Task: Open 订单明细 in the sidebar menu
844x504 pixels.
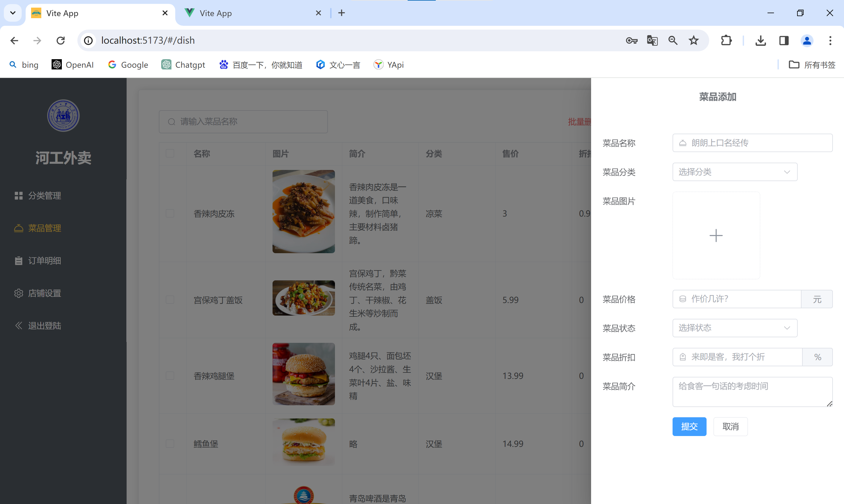Action: point(44,260)
